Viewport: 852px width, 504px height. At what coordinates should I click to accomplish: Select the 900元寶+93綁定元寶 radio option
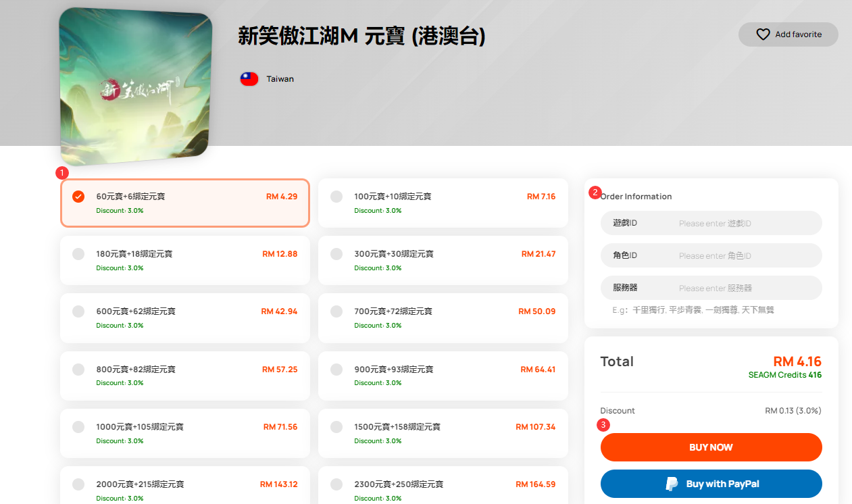336,370
